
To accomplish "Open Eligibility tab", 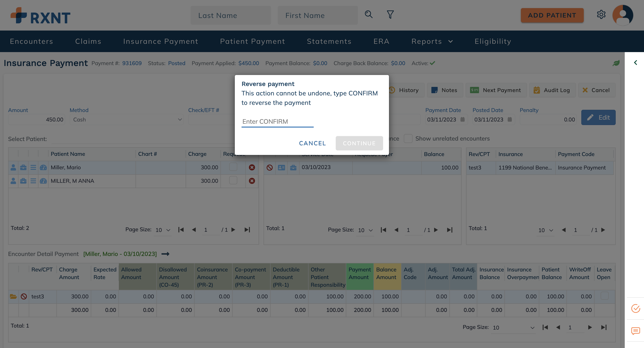I will point(493,41).
